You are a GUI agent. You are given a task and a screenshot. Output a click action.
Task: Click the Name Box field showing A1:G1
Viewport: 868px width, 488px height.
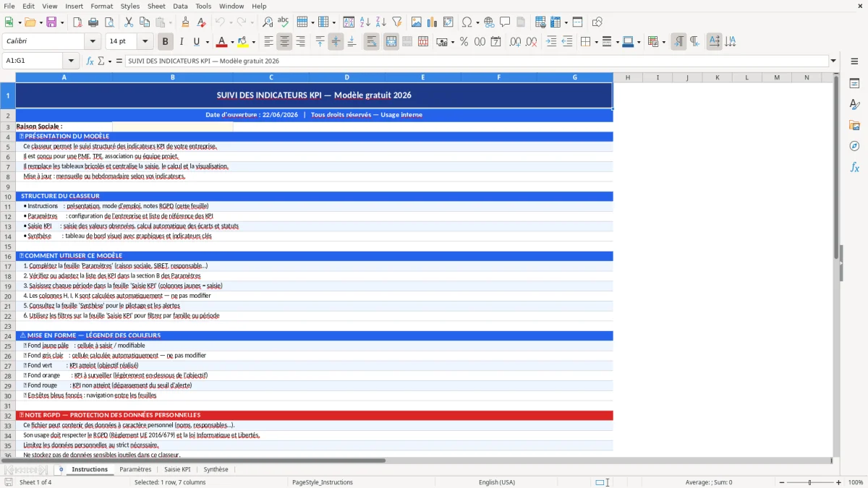tap(33, 61)
